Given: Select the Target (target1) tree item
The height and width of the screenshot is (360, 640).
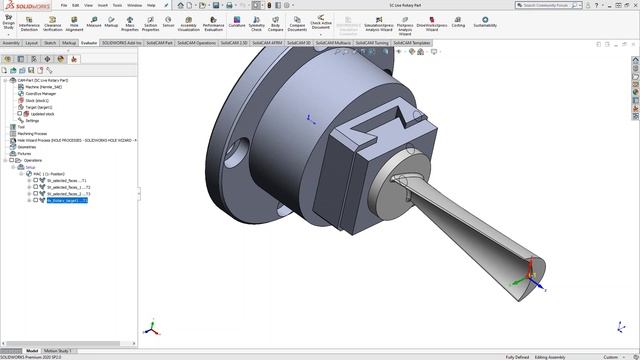Looking at the screenshot, I should pyautogui.click(x=35, y=107).
